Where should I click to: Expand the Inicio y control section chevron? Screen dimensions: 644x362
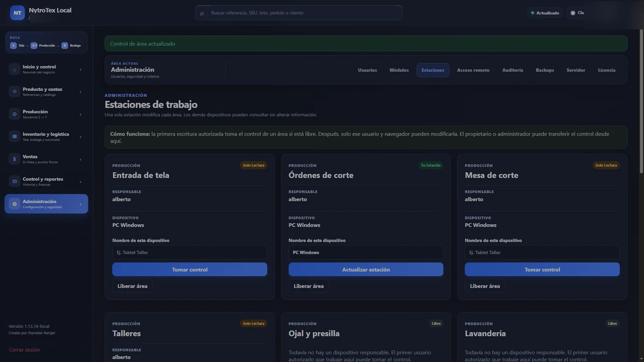pos(80,70)
